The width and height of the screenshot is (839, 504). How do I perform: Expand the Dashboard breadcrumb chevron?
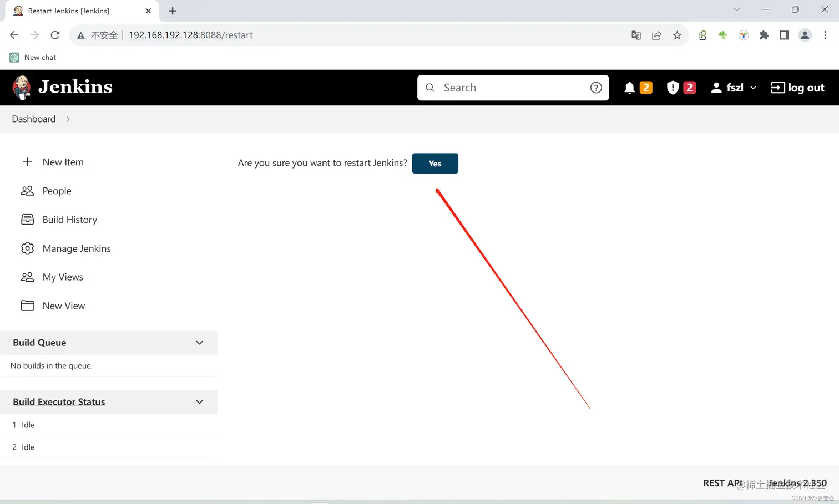point(68,119)
